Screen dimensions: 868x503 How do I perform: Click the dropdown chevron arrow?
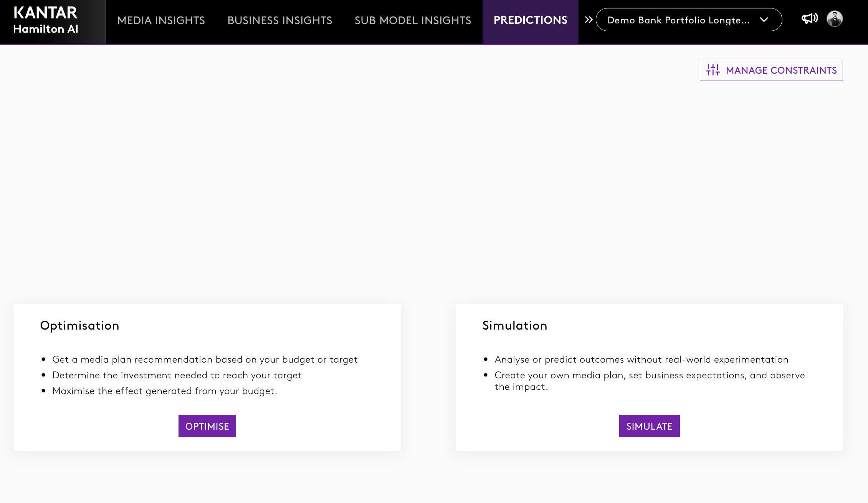pyautogui.click(x=764, y=20)
